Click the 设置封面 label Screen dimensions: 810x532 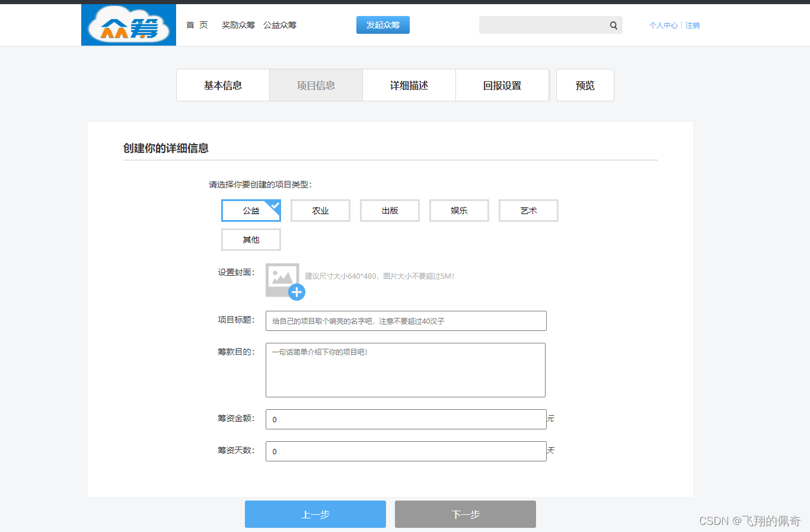point(236,272)
